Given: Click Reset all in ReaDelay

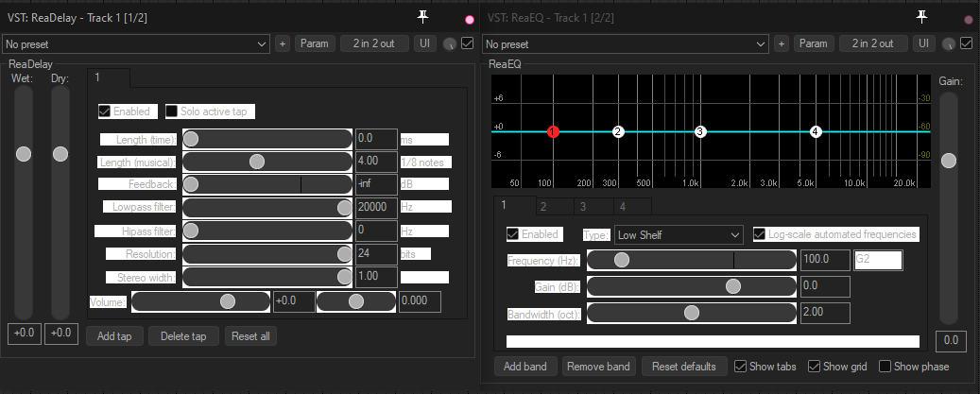Looking at the screenshot, I should (250, 336).
